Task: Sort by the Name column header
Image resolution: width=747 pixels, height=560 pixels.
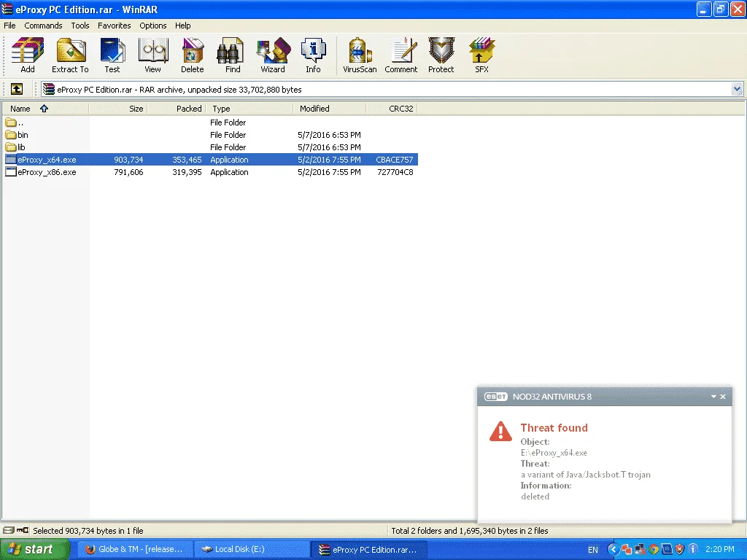Action: (45, 109)
